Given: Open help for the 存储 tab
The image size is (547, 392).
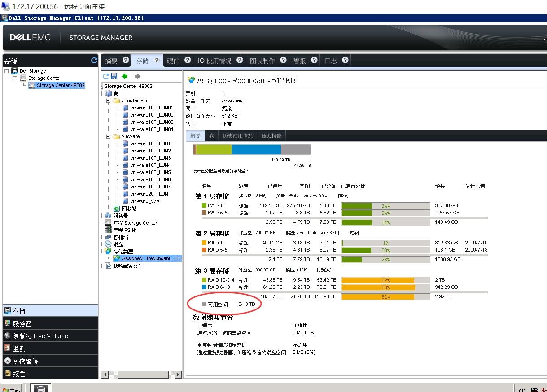Looking at the screenshot, I should 157,60.
